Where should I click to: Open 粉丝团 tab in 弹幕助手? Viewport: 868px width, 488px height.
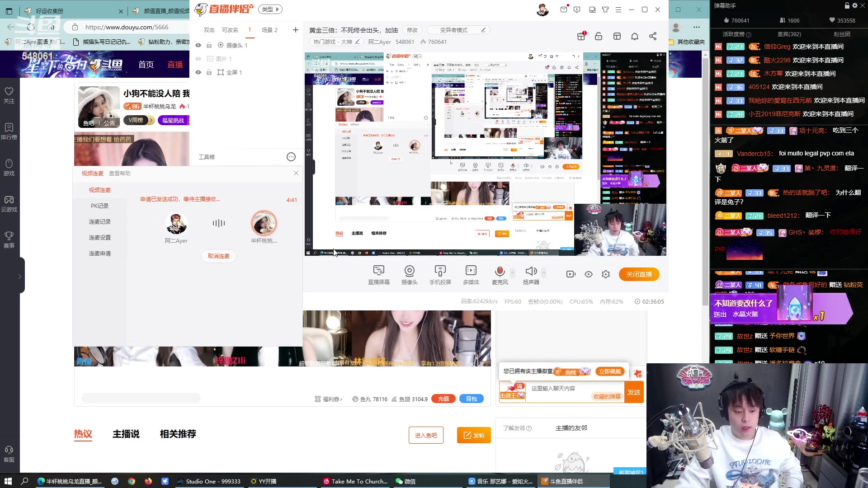point(842,34)
